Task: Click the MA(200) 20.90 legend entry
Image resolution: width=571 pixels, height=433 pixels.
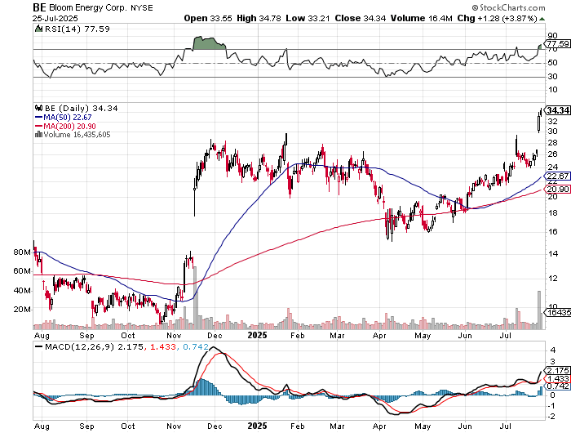Action: pyautogui.click(x=70, y=126)
